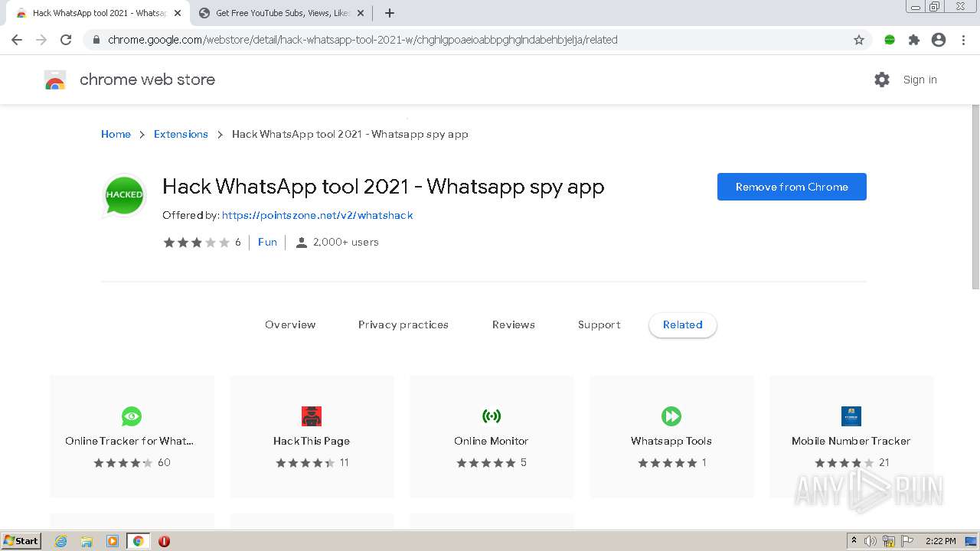Open the Privacy practices tab
This screenshot has height=551, width=980.
pos(403,325)
